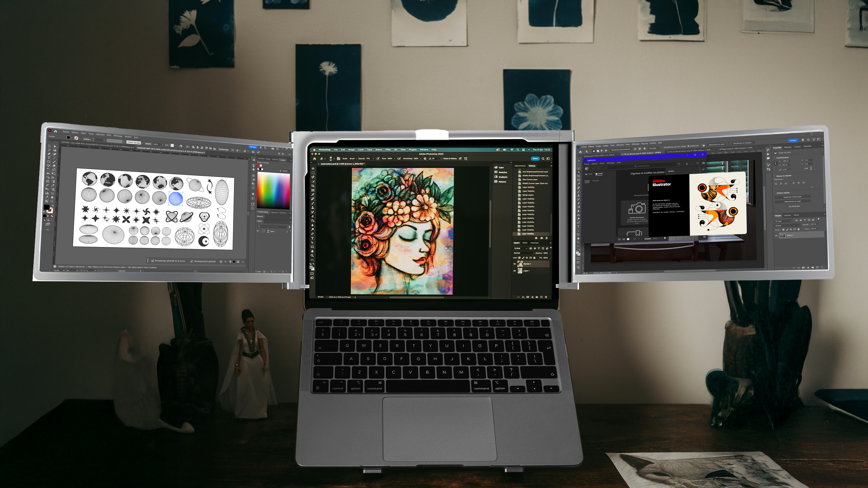Open the Filter menu in the Photoshop menu bar
Screen dimensions: 868x488
[x=388, y=150]
